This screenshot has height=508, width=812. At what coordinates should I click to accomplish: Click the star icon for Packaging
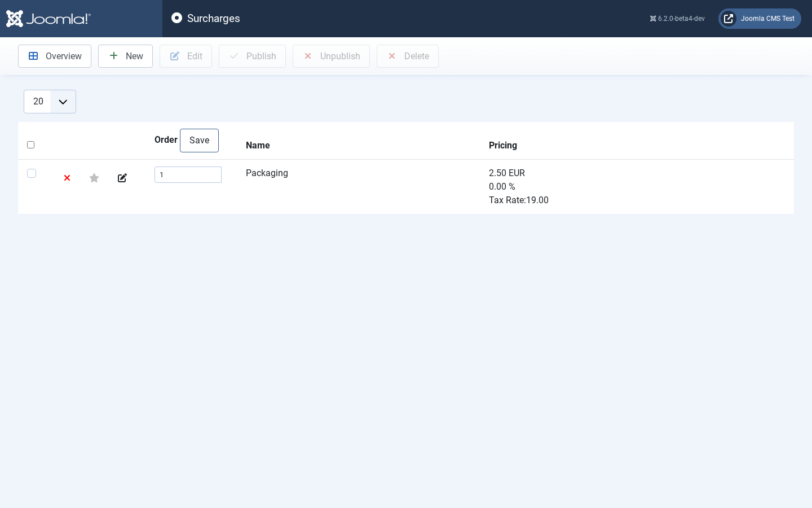94,178
